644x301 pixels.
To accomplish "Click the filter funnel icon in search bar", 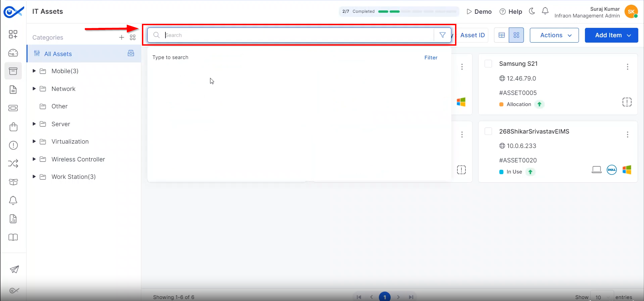I will pyautogui.click(x=442, y=35).
